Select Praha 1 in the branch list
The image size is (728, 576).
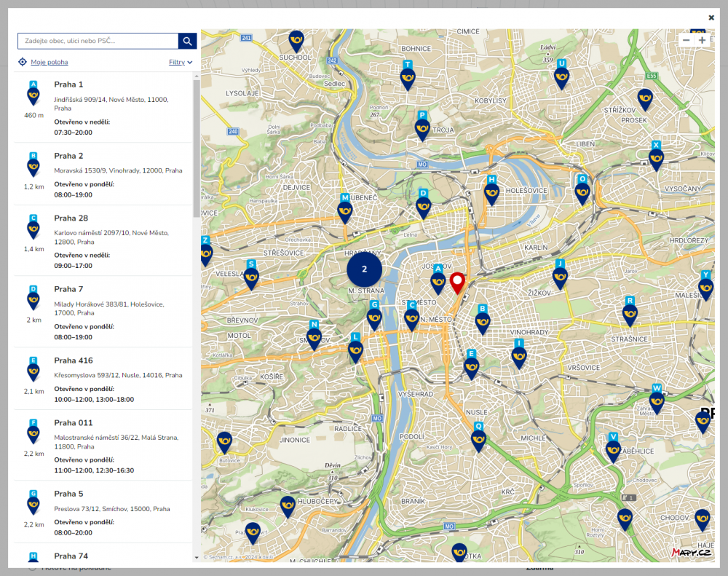[x=103, y=107]
